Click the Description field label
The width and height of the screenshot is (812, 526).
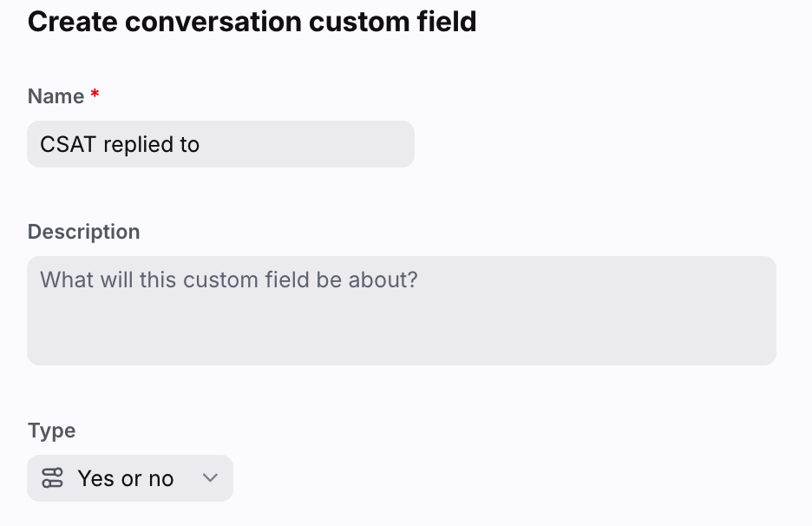[x=84, y=232]
